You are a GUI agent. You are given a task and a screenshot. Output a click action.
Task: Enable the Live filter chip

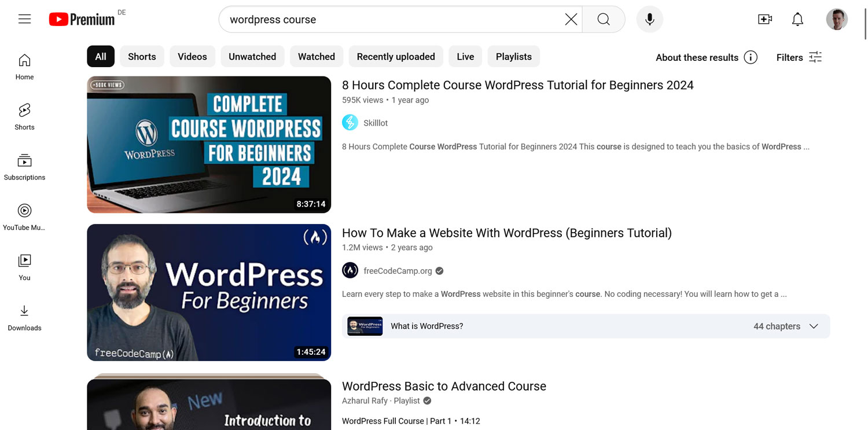click(x=465, y=57)
